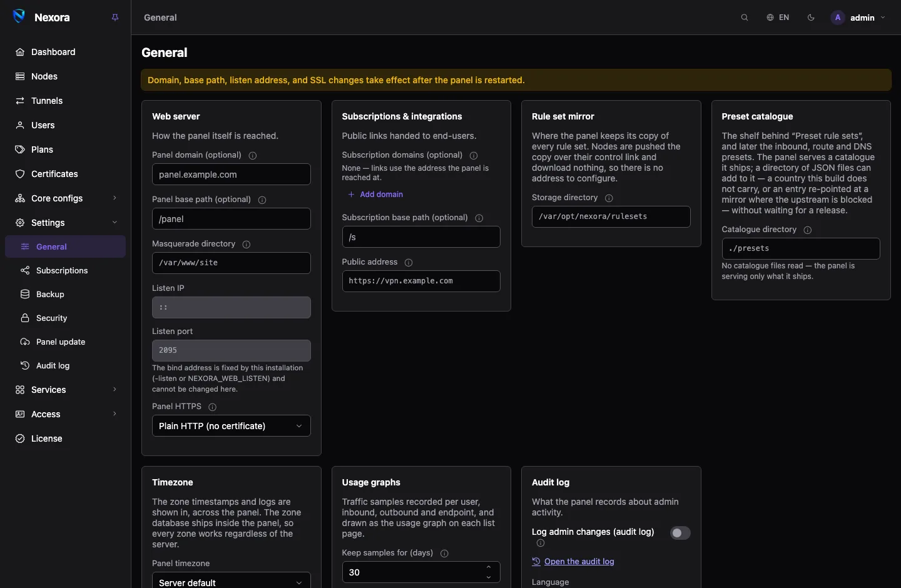Increase Keep samples days stepper
Screen dimensions: 901x588
click(489, 567)
